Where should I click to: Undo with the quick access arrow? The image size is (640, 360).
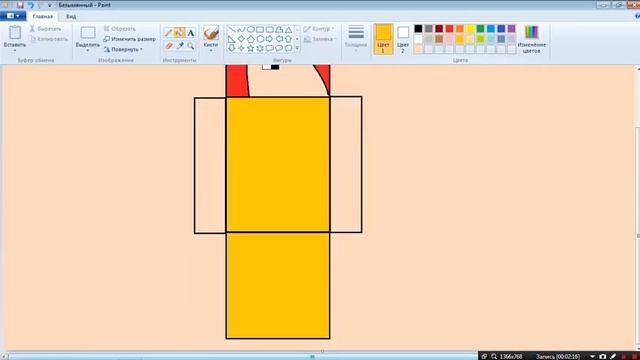point(30,5)
